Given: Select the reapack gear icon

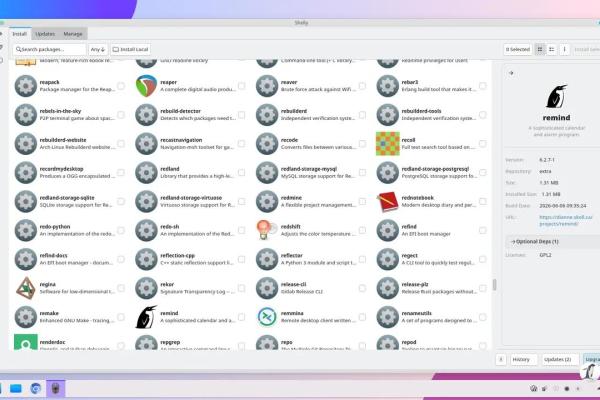Looking at the screenshot, I should pyautogui.click(x=26, y=86).
